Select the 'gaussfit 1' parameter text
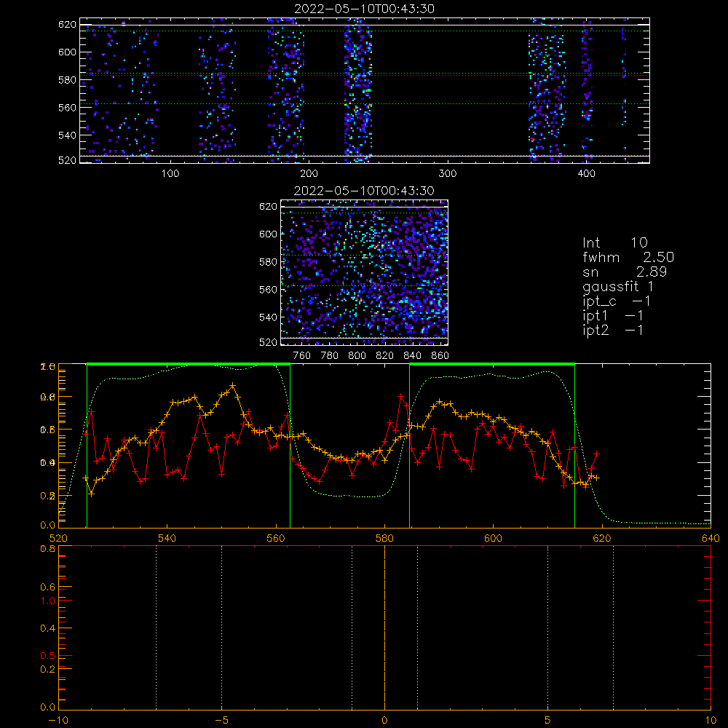The height and width of the screenshot is (728, 728). pyautogui.click(x=618, y=286)
